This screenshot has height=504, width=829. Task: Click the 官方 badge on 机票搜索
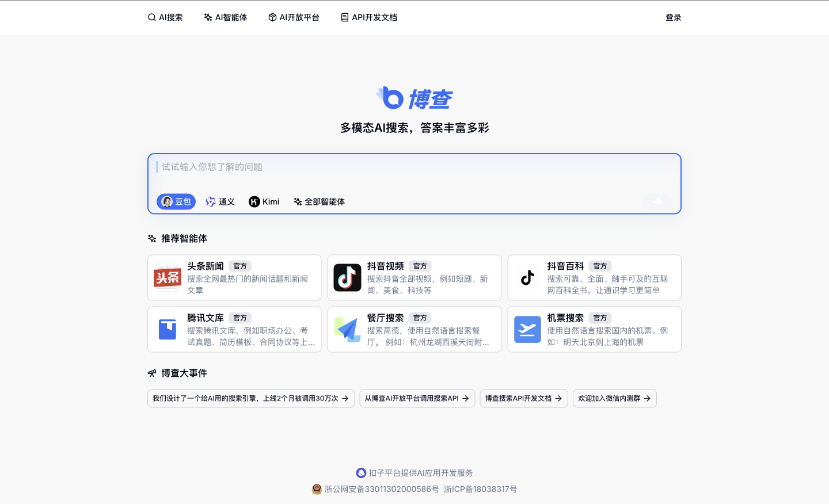pyautogui.click(x=600, y=318)
